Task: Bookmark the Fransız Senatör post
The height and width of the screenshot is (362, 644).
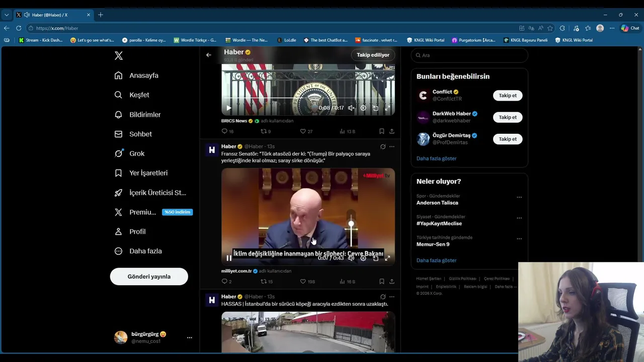Action: pyautogui.click(x=382, y=282)
